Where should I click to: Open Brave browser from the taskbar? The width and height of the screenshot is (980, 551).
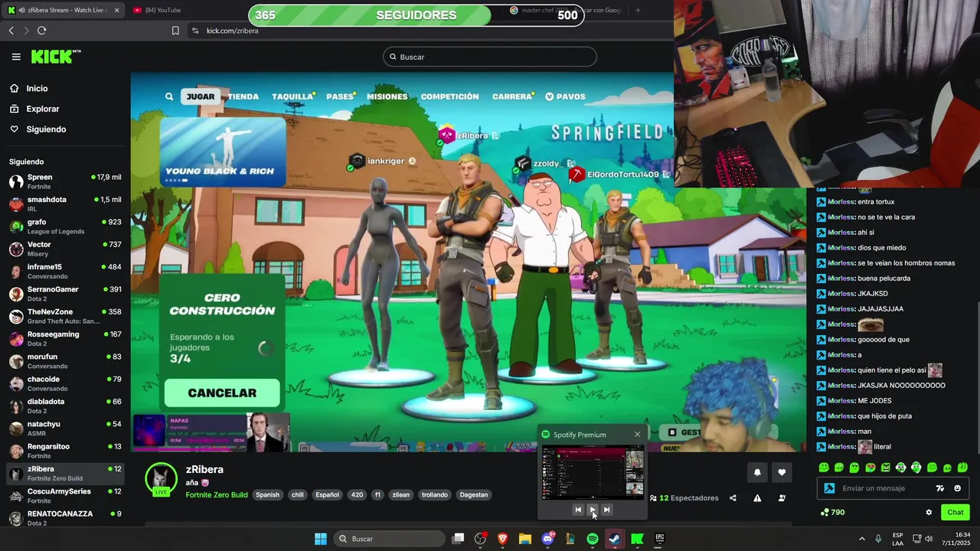point(503,539)
